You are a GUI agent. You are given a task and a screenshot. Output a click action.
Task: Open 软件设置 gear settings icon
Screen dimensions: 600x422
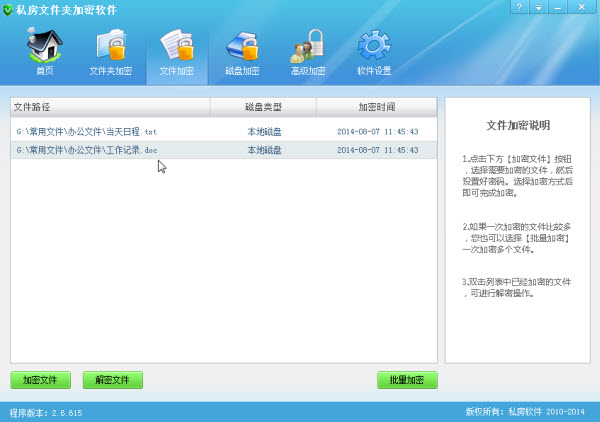coord(374,52)
